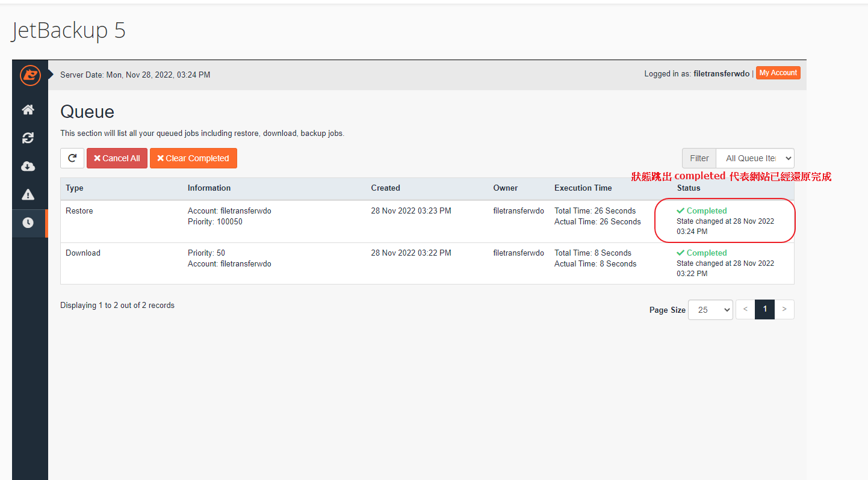Cancel all queued jobs
The height and width of the screenshot is (480, 868).
point(117,158)
